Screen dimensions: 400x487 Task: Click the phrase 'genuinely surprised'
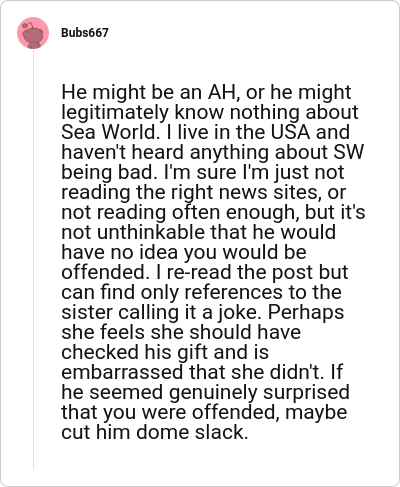click(x=259, y=392)
